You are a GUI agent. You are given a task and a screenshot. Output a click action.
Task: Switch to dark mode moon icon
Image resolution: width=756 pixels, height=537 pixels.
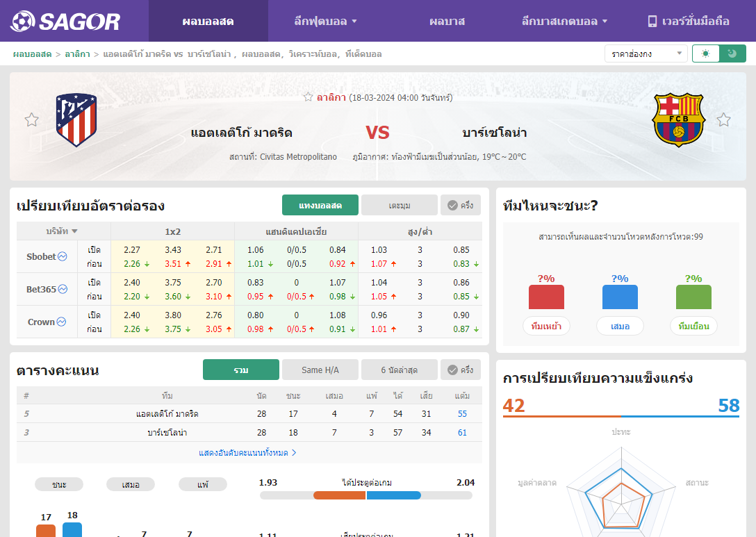click(732, 53)
